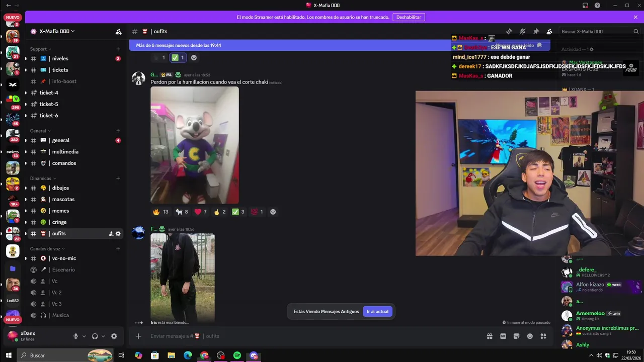The image size is (644, 362).
Task: Open headphone output options chevron
Action: [103, 336]
